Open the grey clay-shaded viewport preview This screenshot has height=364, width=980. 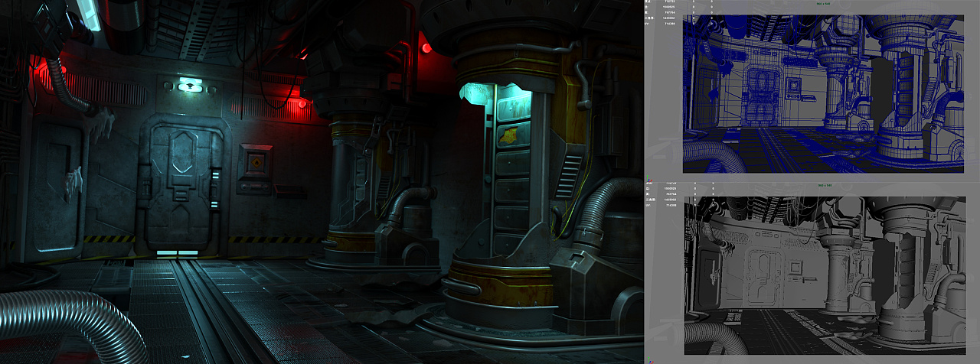825,275
